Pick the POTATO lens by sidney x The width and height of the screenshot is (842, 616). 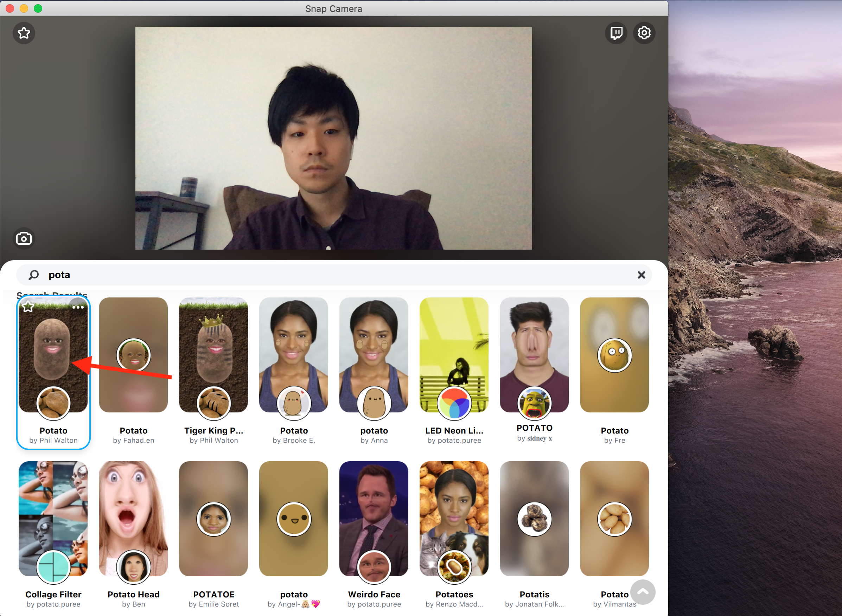(534, 355)
